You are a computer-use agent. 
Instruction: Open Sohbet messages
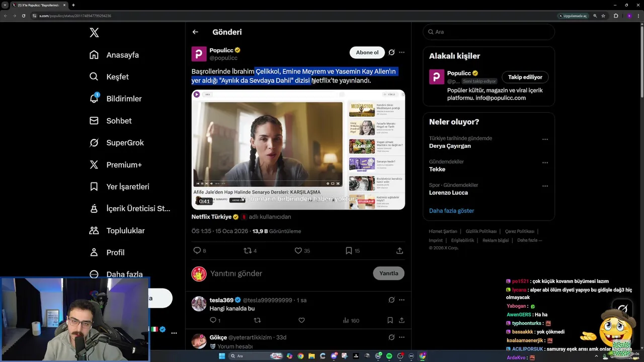point(111,121)
